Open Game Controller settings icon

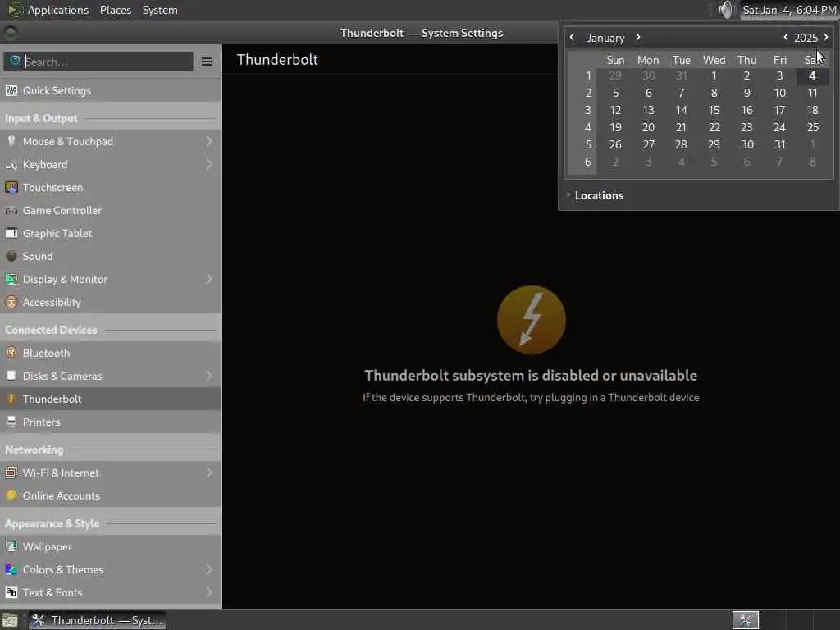point(11,211)
